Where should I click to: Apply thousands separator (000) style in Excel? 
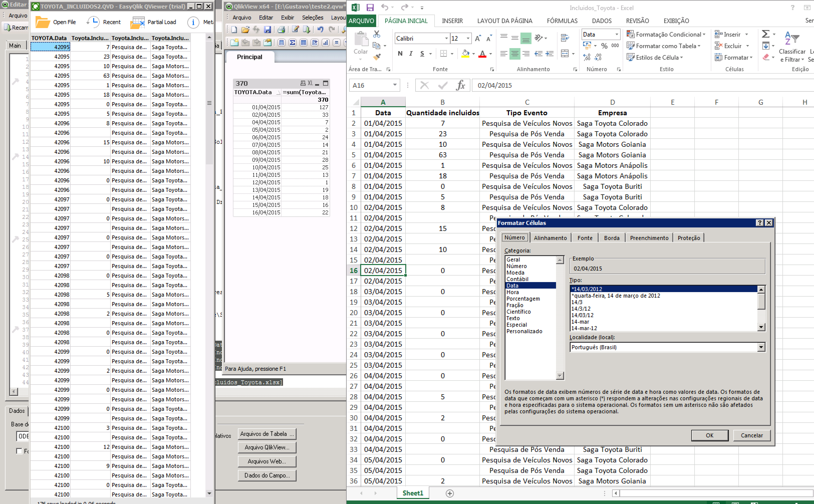[615, 46]
